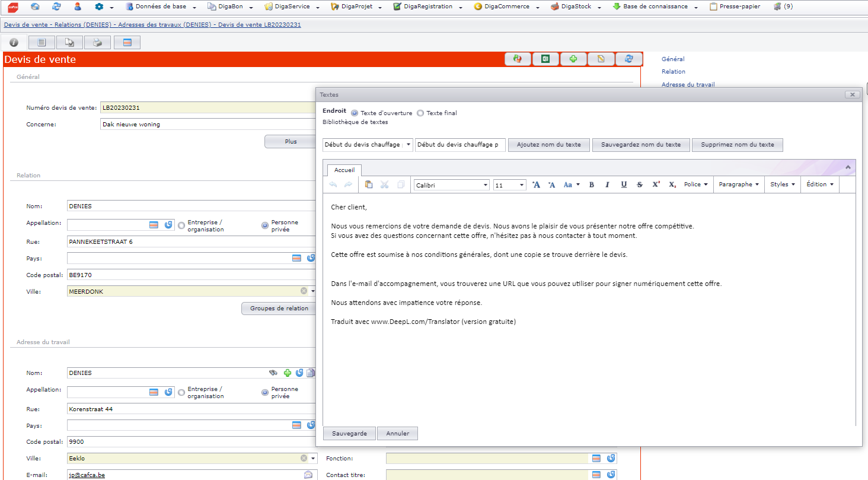
Task: Click the edit note icon in header
Action: click(x=601, y=59)
